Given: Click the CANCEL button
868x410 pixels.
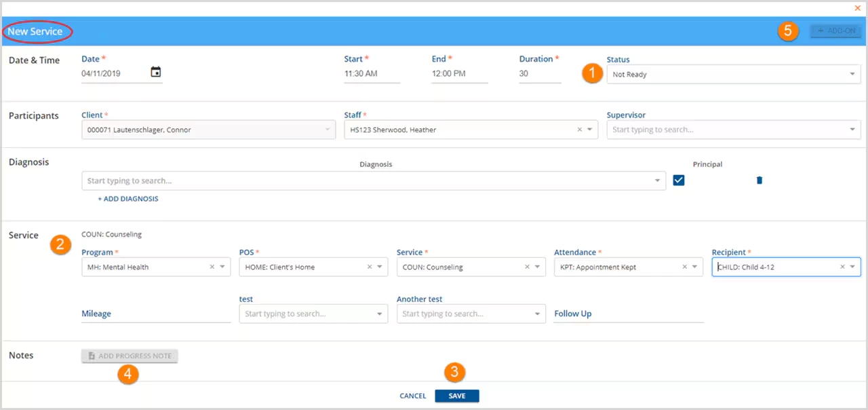Looking at the screenshot, I should [x=413, y=396].
